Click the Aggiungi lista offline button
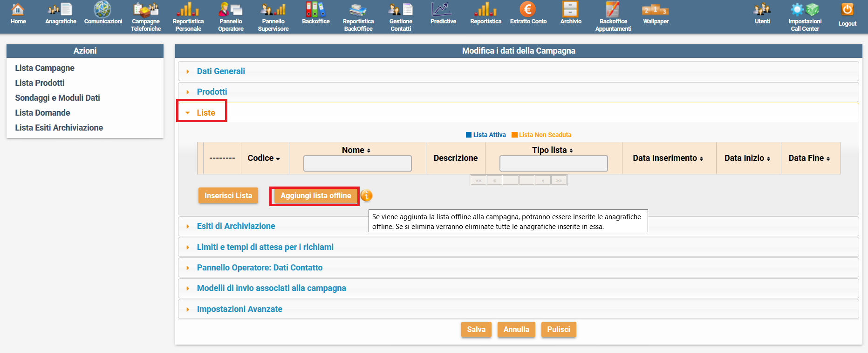Screen dimensions: 868x353 (x=315, y=196)
